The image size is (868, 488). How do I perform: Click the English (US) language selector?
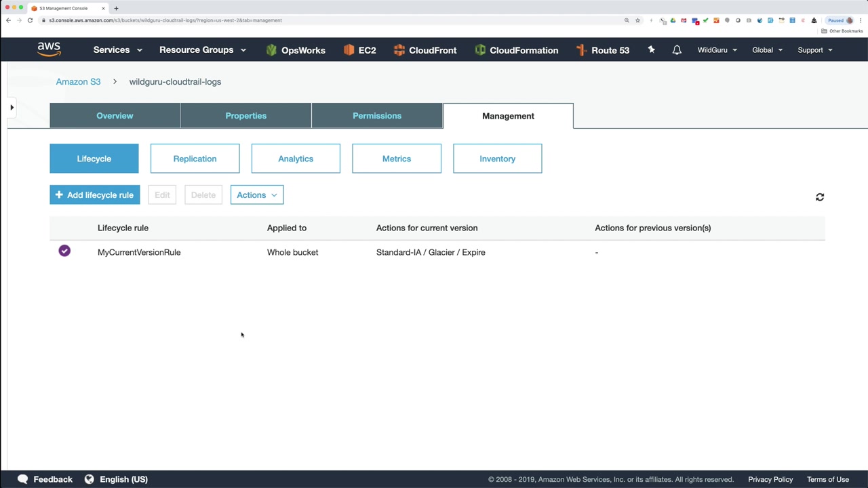123,480
